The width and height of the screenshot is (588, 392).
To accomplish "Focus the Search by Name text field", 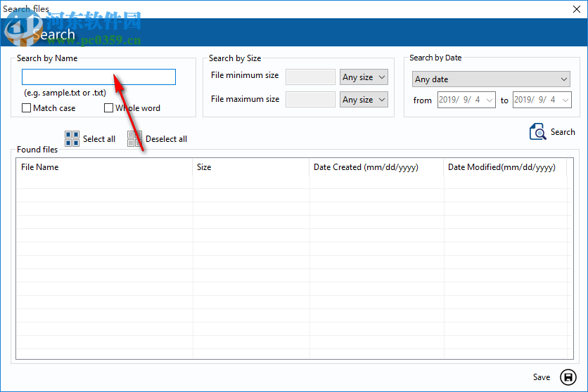I will point(98,77).
